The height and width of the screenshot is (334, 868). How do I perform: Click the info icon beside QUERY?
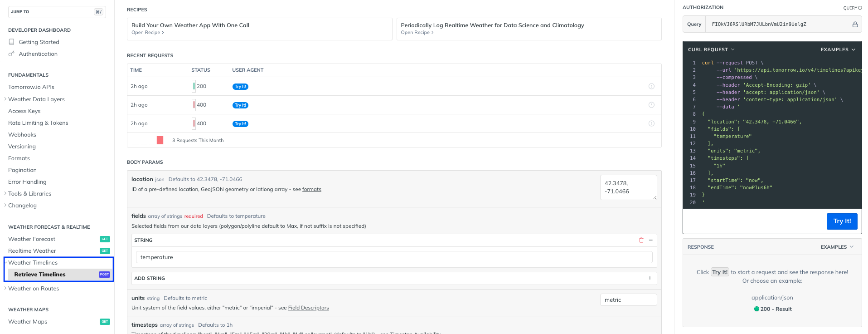point(860,8)
